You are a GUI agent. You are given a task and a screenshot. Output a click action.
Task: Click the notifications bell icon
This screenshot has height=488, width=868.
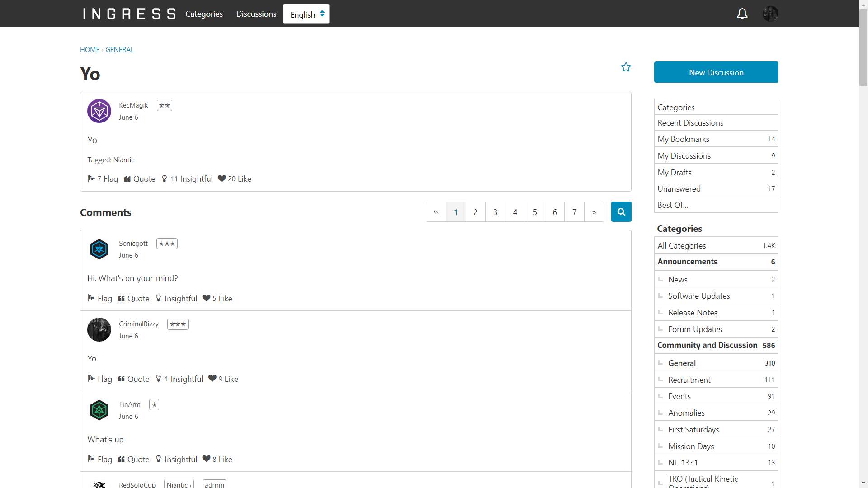click(742, 14)
